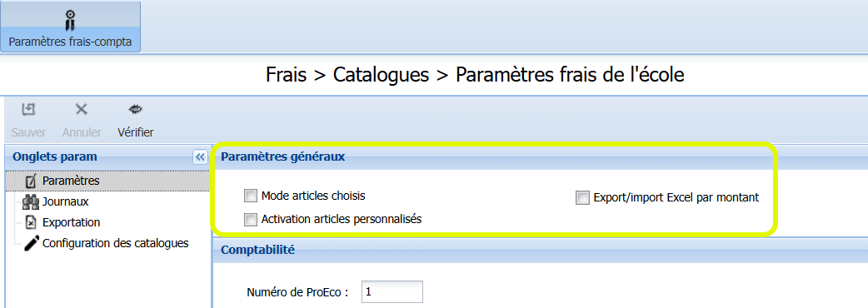Click the Annuler X icon
Image resolution: width=868 pixels, height=308 pixels.
pos(82,110)
